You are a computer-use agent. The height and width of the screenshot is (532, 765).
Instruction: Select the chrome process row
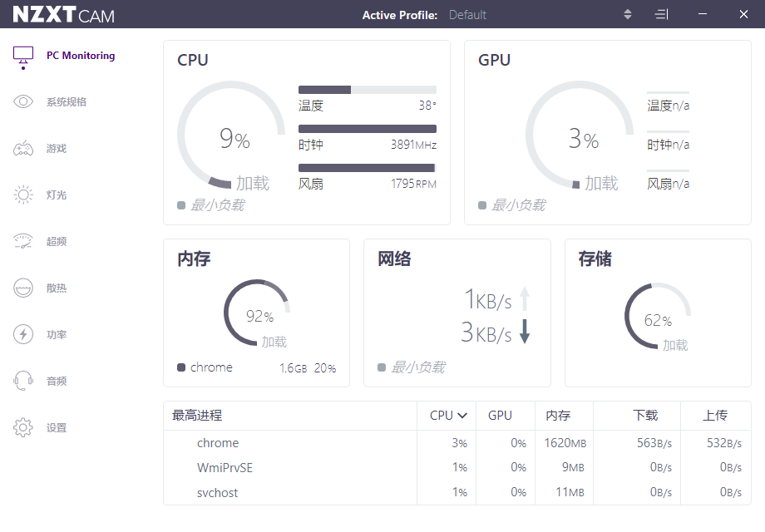click(x=218, y=443)
